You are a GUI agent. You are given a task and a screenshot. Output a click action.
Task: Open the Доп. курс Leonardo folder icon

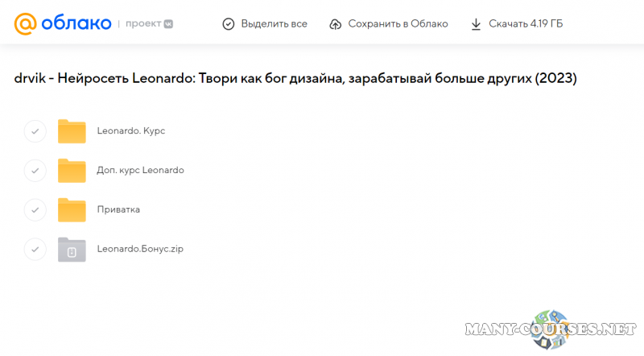[72, 170]
